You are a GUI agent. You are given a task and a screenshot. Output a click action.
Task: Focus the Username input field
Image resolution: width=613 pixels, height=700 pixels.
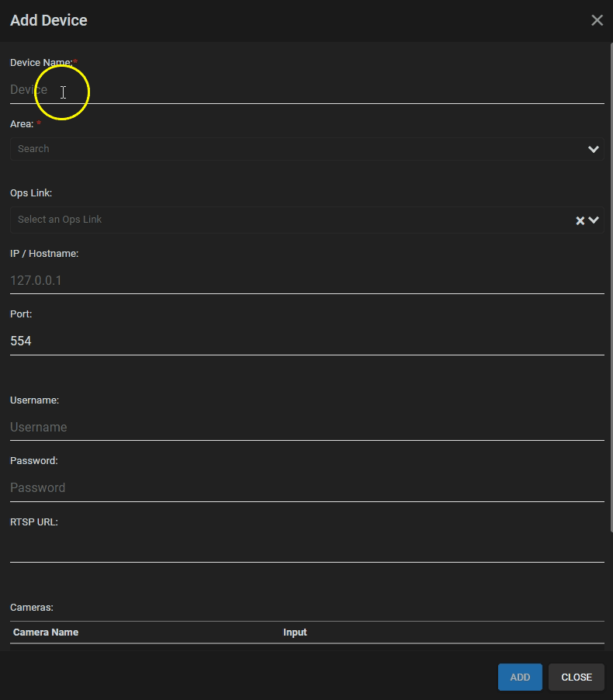[x=306, y=428]
